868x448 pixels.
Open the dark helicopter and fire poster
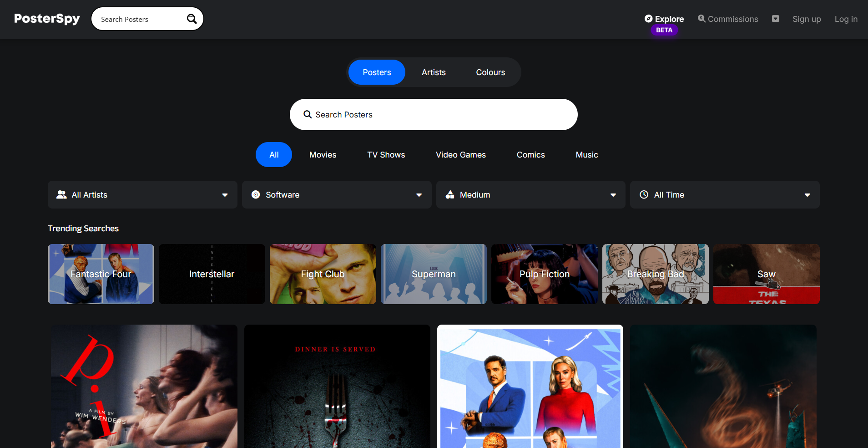click(723, 386)
